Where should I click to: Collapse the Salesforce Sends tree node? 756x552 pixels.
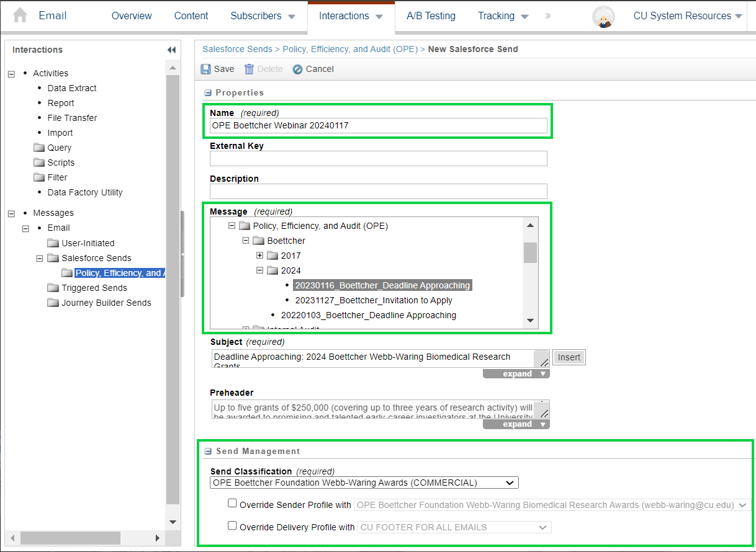coord(40,258)
